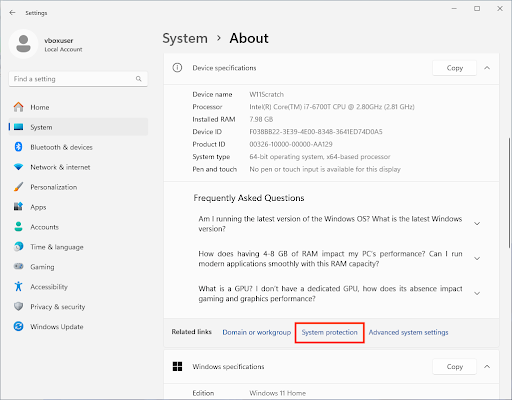The height and width of the screenshot is (400, 512).
Task: Click the Windows 11 Home edition text
Action: [x=278, y=393]
